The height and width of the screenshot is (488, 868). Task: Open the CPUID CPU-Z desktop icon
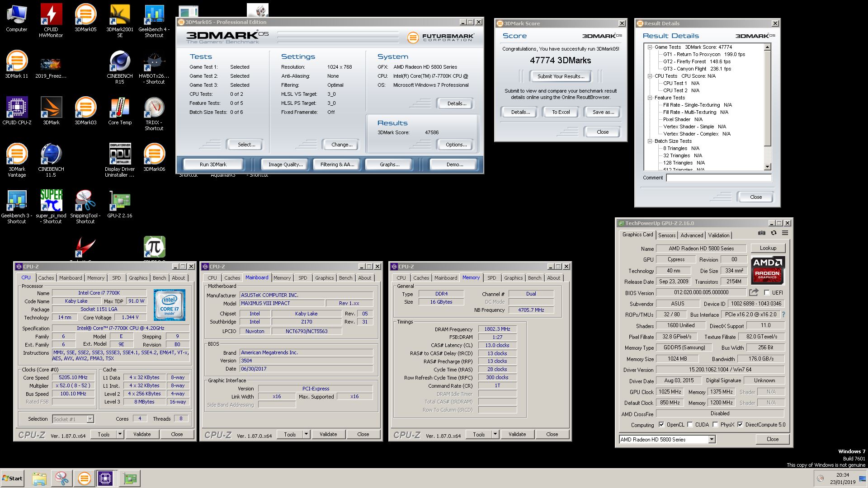[17, 111]
